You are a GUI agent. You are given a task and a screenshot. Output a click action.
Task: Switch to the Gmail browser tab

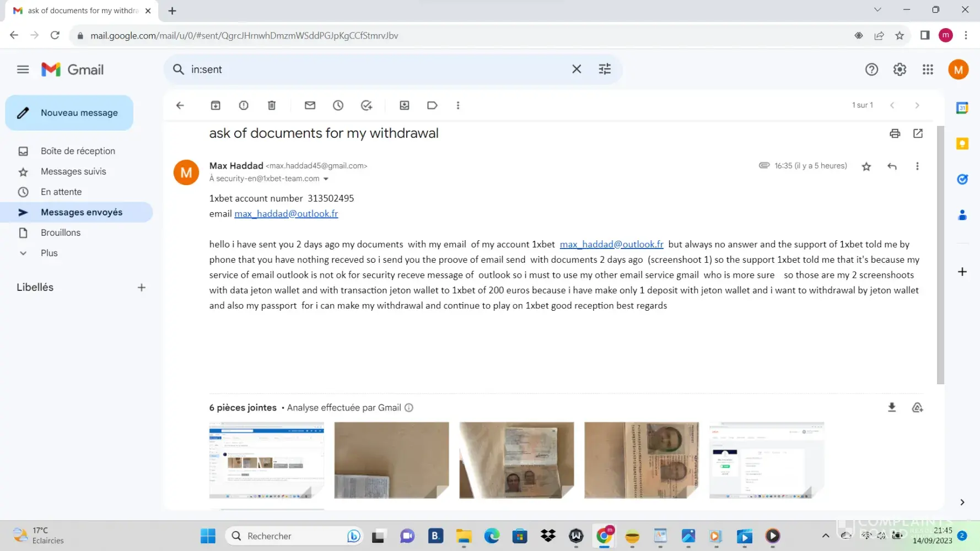[x=82, y=10]
